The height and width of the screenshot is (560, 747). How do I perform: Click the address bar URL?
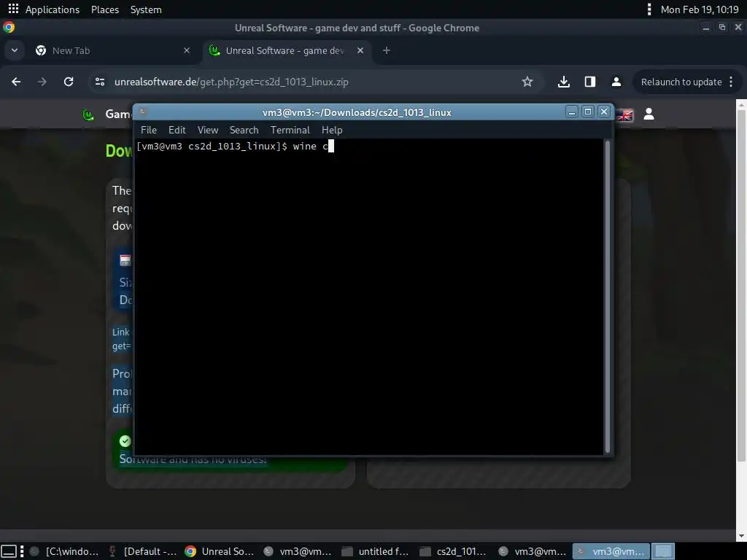point(231,82)
